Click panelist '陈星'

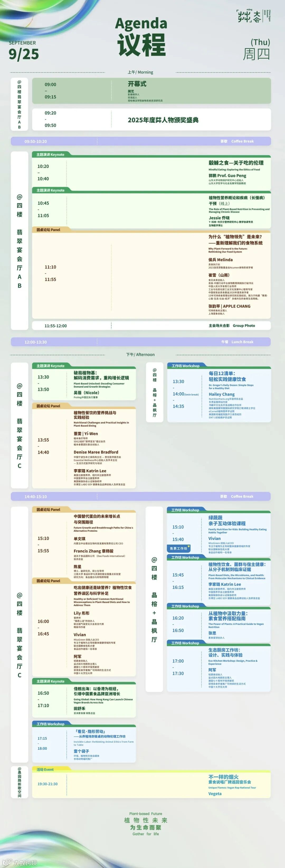tap(77, 567)
